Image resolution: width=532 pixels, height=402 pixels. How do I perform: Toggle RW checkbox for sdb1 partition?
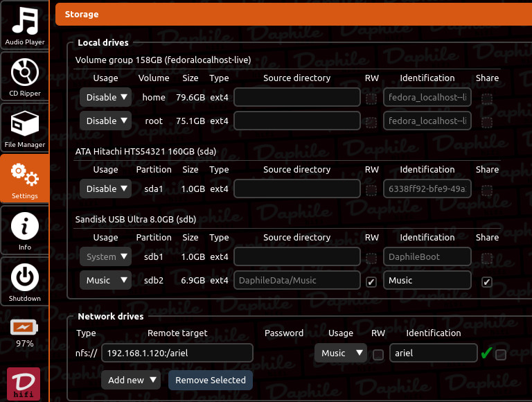pos(371,258)
